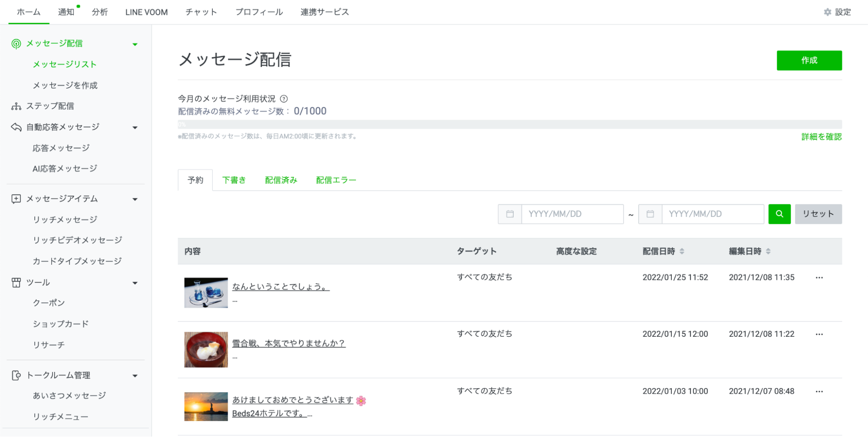Image resolution: width=868 pixels, height=437 pixels.
Task: Open the 分析 top menu tab
Action: click(99, 12)
